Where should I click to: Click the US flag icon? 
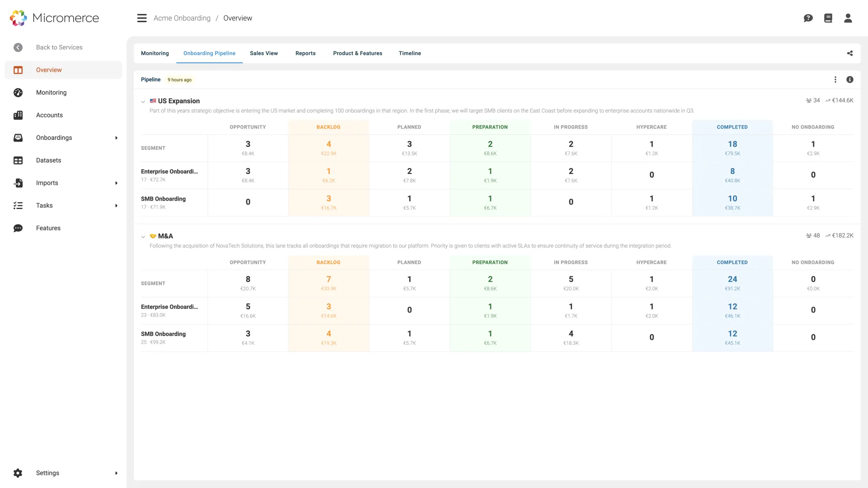coord(153,101)
